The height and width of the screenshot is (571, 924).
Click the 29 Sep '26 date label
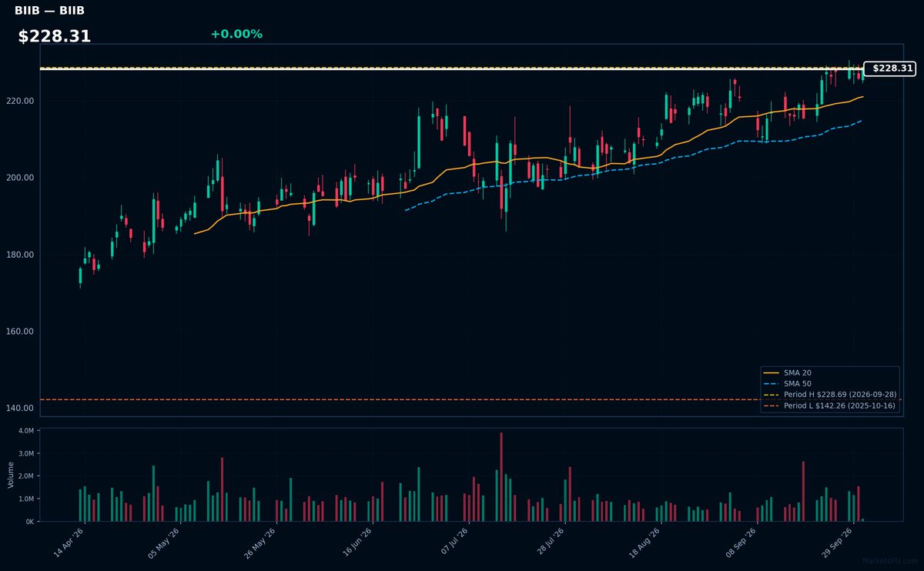(836, 543)
